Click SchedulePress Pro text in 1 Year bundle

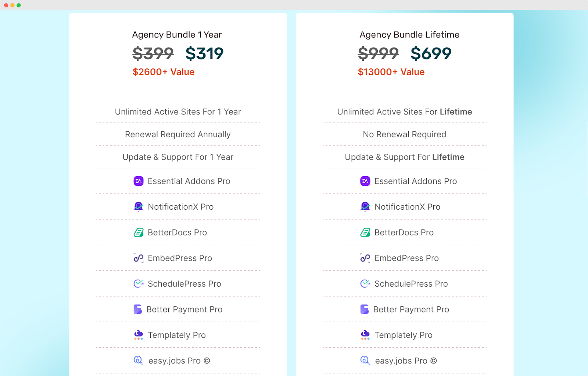184,284
